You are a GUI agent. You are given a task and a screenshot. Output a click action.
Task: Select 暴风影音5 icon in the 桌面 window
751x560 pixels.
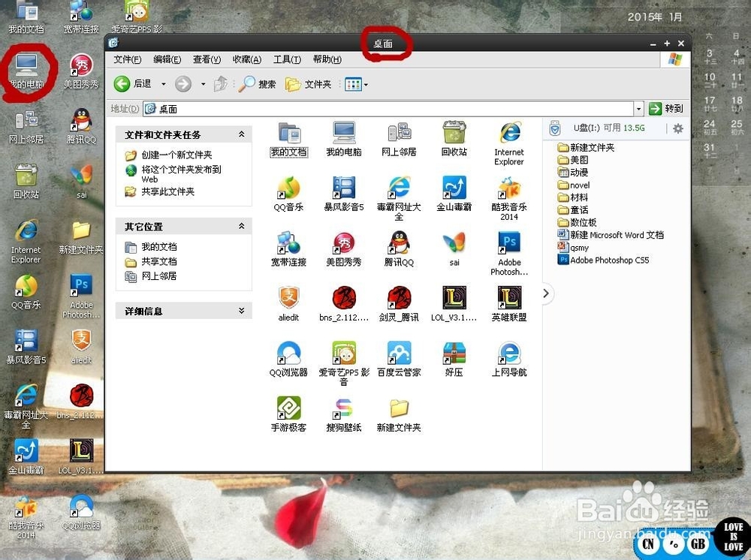pos(343,194)
